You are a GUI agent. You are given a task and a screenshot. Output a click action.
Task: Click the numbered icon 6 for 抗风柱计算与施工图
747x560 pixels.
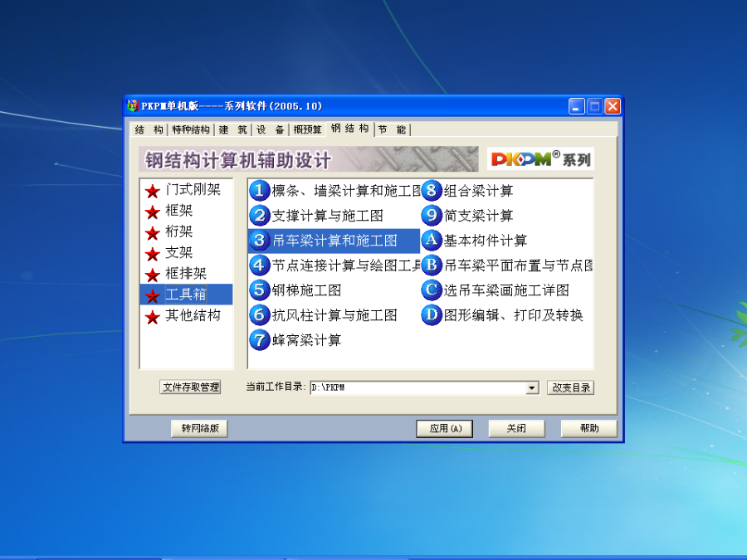coord(260,314)
